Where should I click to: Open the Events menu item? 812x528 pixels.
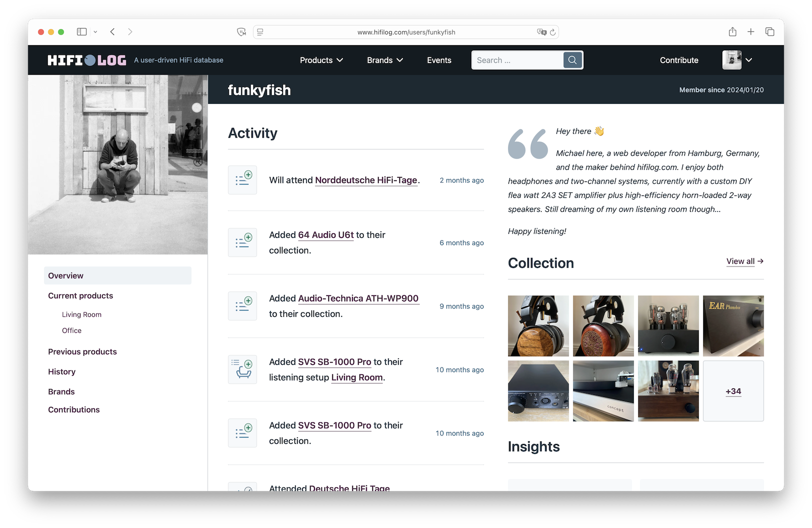pos(439,60)
